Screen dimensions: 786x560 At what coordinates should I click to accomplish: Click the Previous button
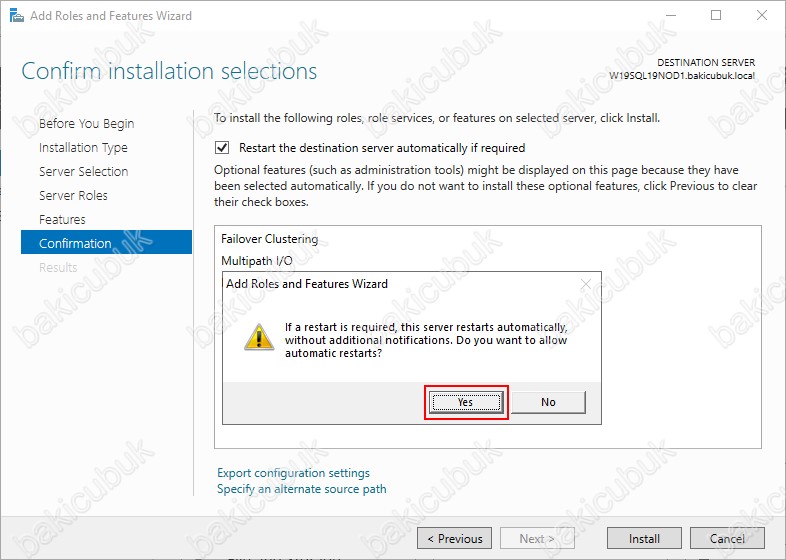click(x=454, y=539)
